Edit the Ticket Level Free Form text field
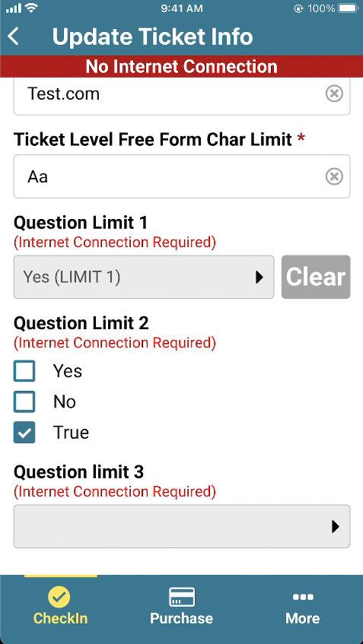 coord(182,176)
